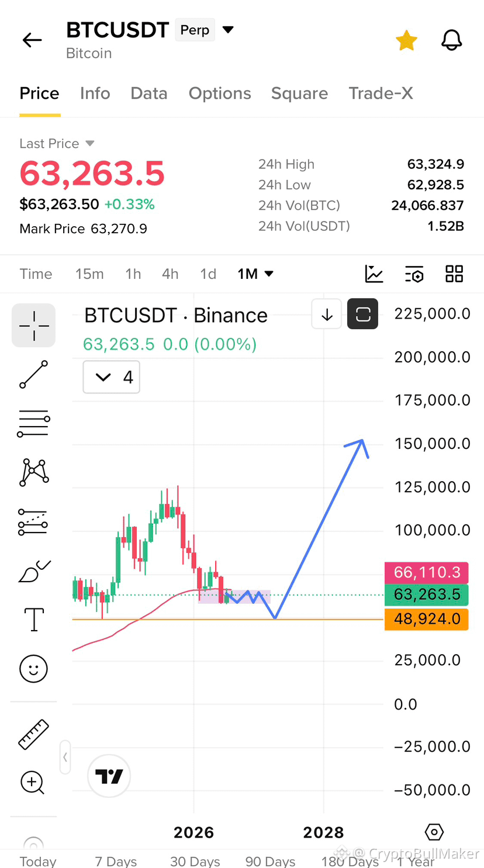The image size is (484, 868).
Task: Click the TradingView logo
Action: pos(109,776)
